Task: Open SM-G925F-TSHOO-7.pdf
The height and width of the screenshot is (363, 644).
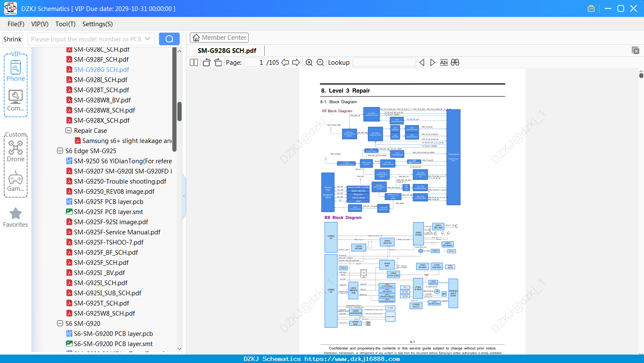Action: point(109,242)
